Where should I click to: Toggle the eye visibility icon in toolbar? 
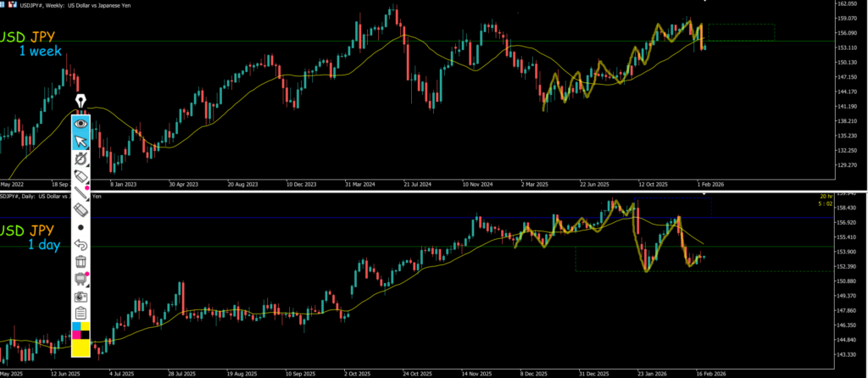(x=81, y=123)
